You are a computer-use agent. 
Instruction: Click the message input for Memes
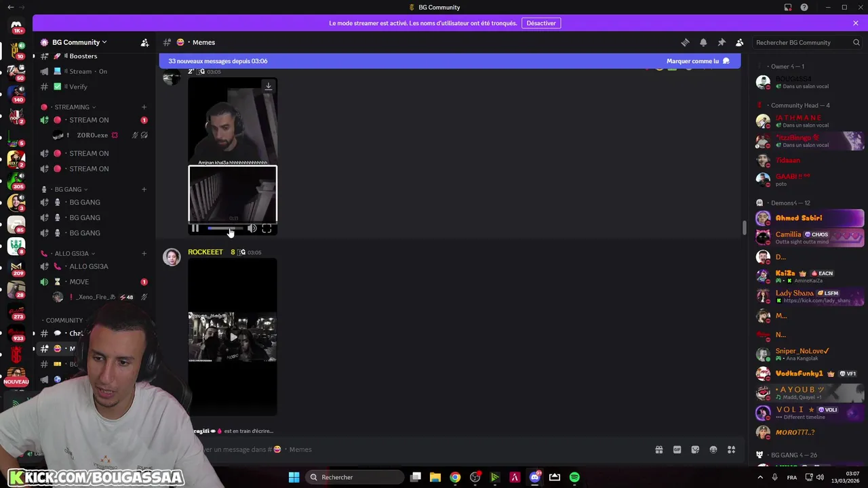pos(420,449)
